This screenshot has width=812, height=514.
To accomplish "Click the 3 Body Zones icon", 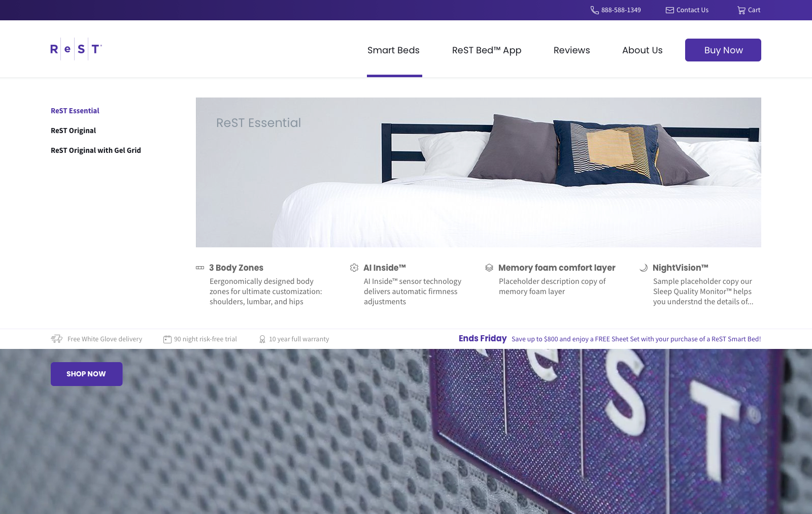I will [x=200, y=268].
